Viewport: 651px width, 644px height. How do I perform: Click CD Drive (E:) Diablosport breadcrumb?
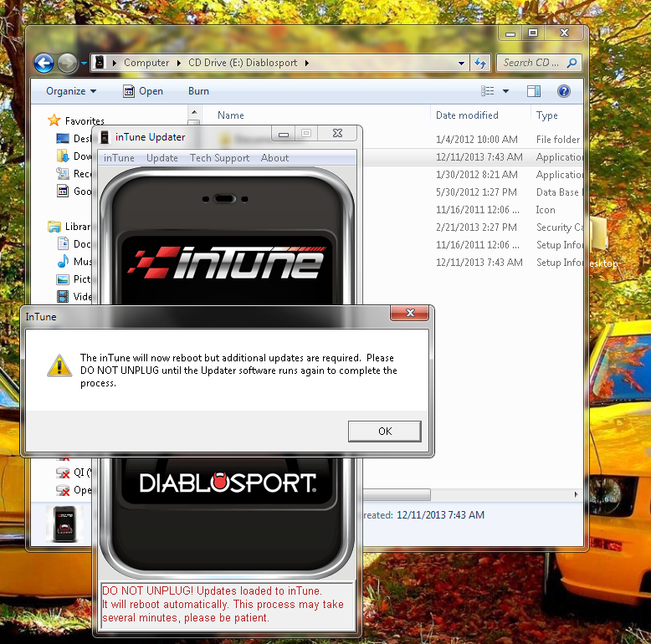pyautogui.click(x=243, y=63)
